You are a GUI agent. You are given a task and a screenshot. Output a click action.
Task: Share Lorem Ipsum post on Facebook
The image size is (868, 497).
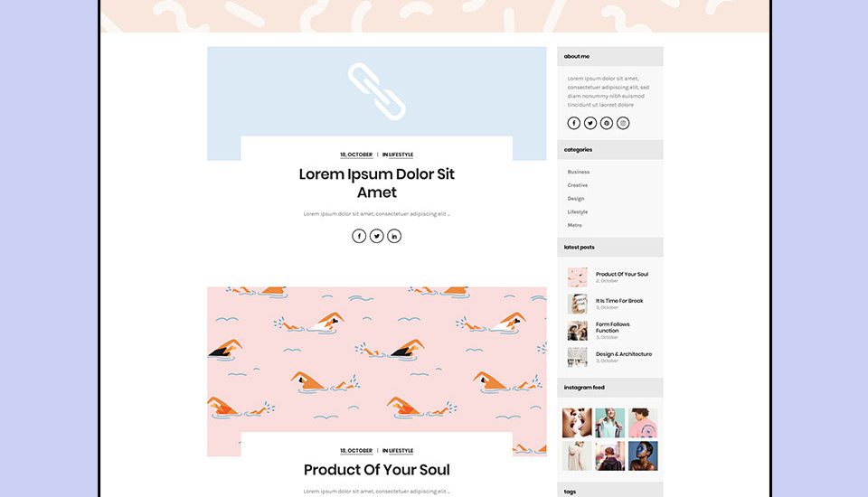click(x=359, y=237)
